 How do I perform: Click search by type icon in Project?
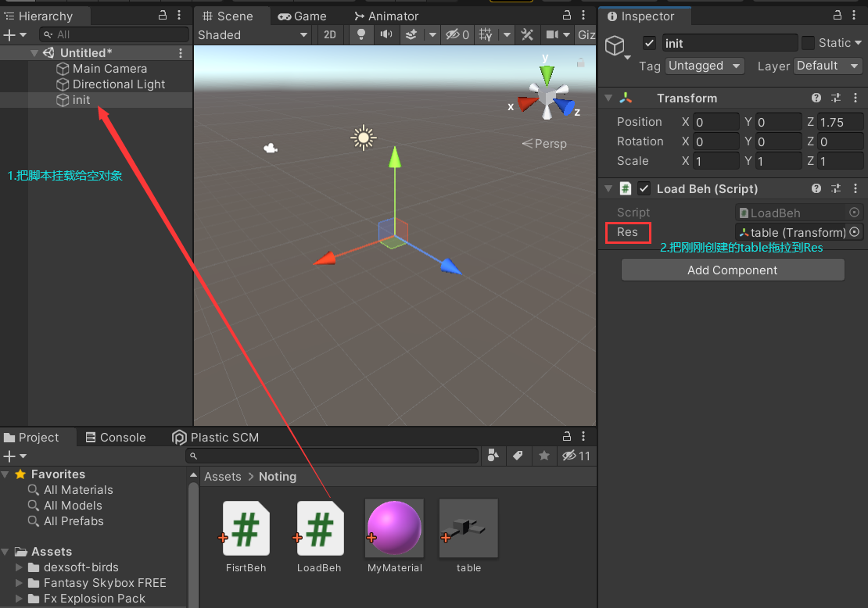493,456
